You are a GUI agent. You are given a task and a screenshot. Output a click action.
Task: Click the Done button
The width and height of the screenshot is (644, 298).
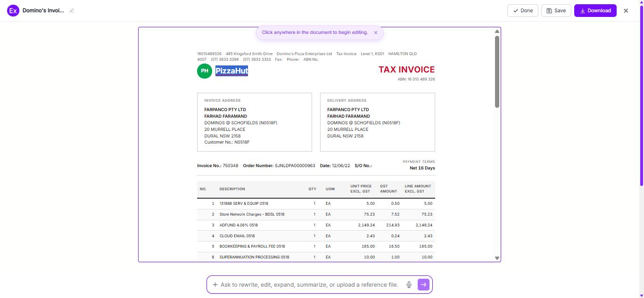click(x=523, y=10)
